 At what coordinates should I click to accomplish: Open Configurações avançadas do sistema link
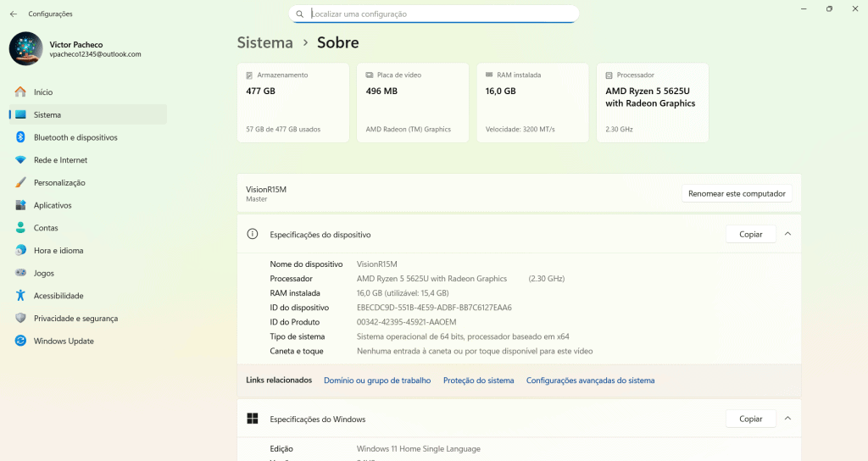(590, 380)
